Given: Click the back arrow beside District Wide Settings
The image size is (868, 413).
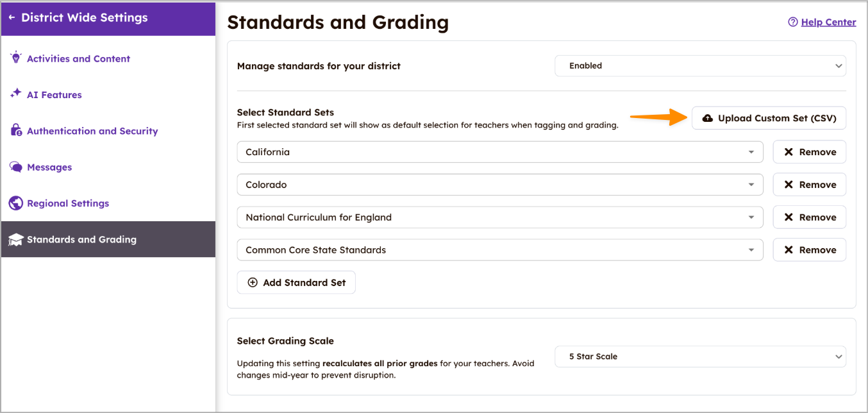Looking at the screenshot, I should click(12, 18).
